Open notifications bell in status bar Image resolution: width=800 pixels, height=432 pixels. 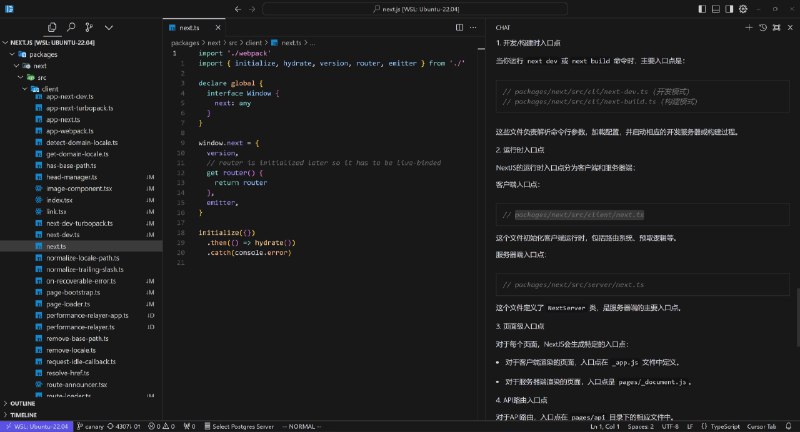tap(788, 426)
